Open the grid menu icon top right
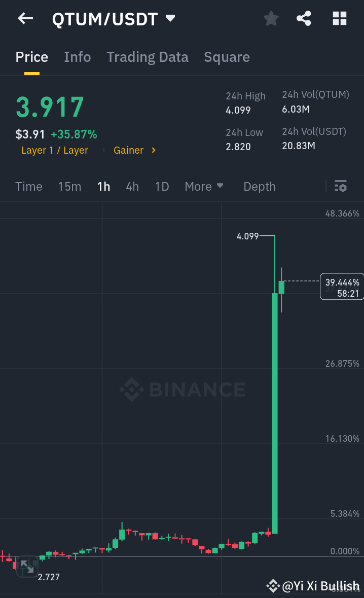 339,18
